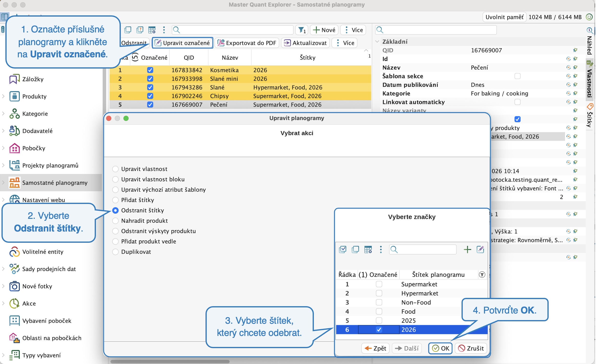596x364 pixels.
Task: Click the Nové button to create new
Action: (324, 30)
